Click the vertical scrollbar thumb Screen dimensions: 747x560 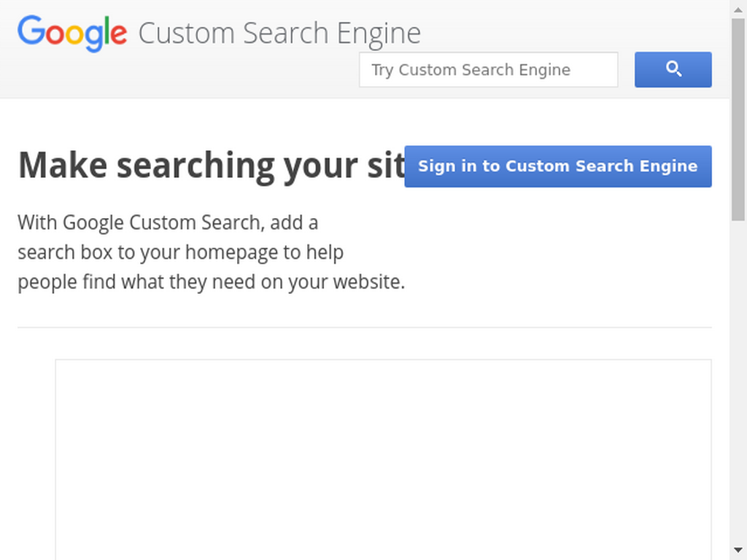pyautogui.click(x=738, y=119)
